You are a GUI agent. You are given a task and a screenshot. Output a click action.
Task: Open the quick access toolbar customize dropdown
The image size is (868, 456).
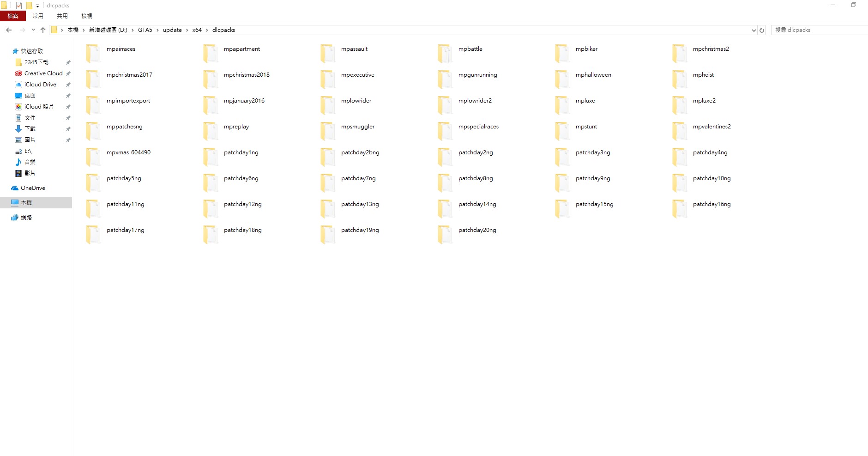pos(38,6)
